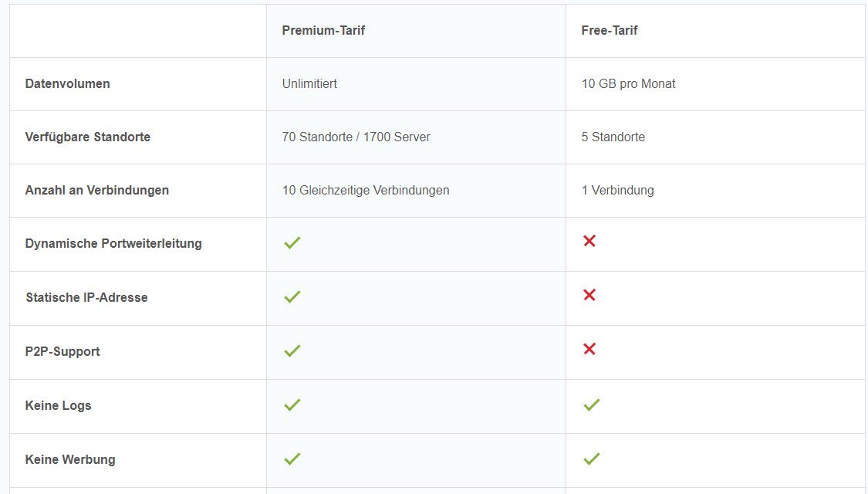Click Free green checkmark for Keine Werbung
The height and width of the screenshot is (494, 868).
[591, 458]
